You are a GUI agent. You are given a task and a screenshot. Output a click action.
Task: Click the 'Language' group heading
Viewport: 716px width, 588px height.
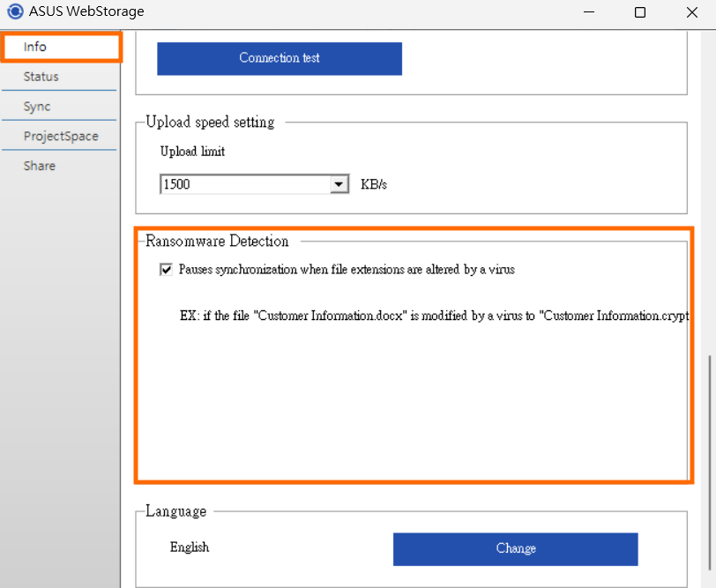click(x=175, y=510)
